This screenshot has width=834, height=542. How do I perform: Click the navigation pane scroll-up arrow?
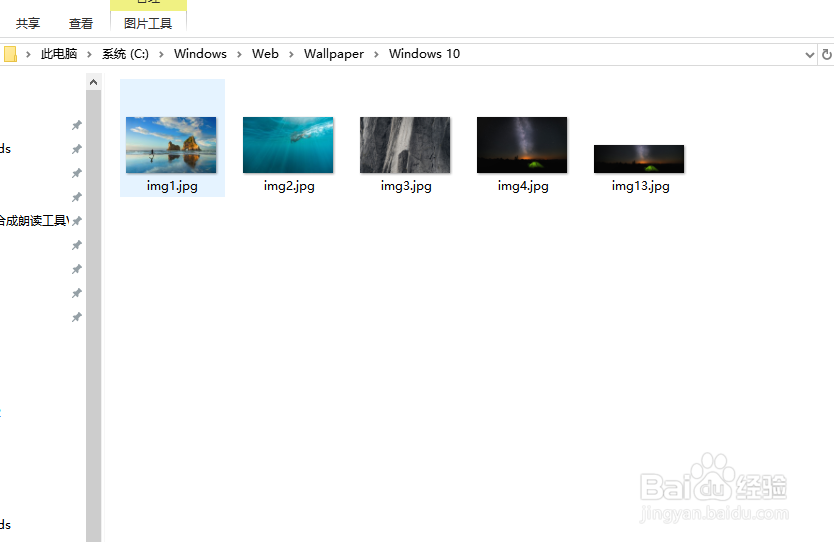pyautogui.click(x=94, y=82)
